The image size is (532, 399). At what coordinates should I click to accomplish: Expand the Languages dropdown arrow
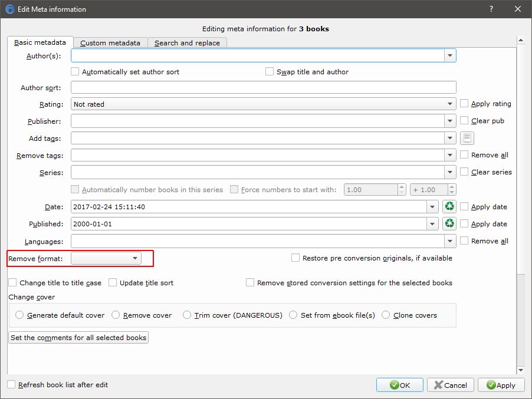450,241
